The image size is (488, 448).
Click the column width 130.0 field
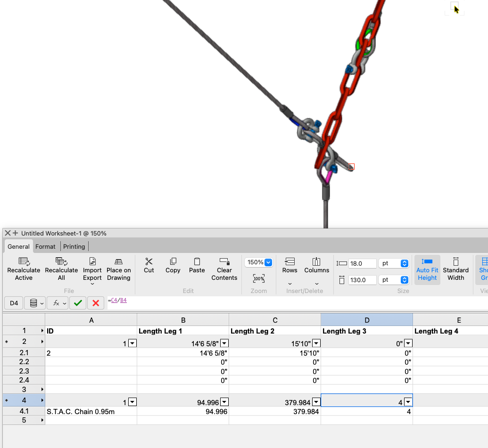[x=362, y=280]
